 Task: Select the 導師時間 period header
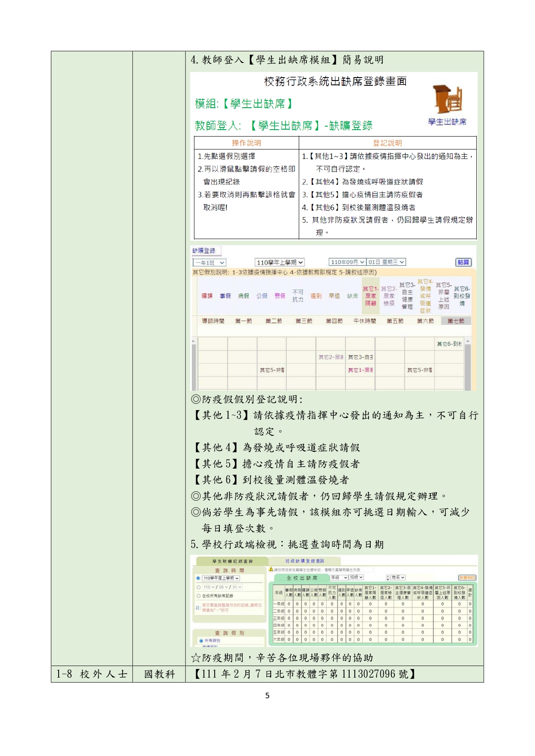(213, 321)
